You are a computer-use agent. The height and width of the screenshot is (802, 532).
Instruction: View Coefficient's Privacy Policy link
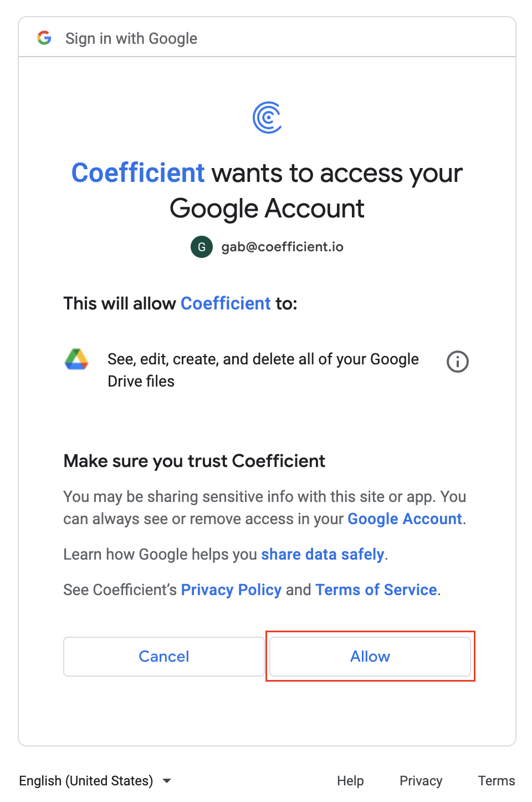click(231, 590)
